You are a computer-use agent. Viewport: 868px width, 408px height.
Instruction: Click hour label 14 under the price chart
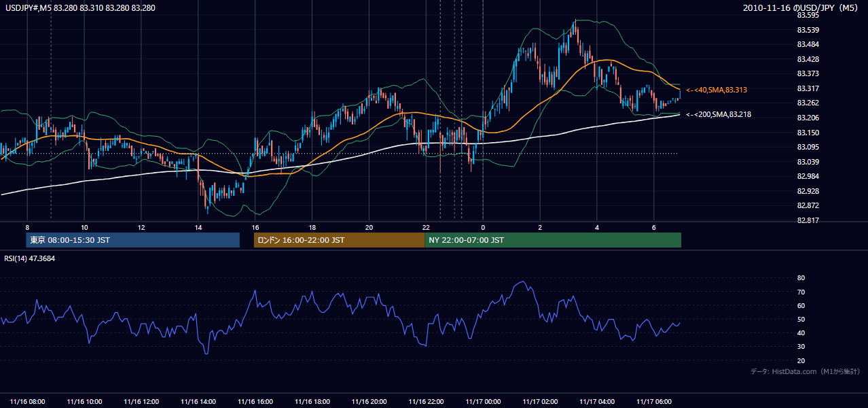click(x=198, y=226)
